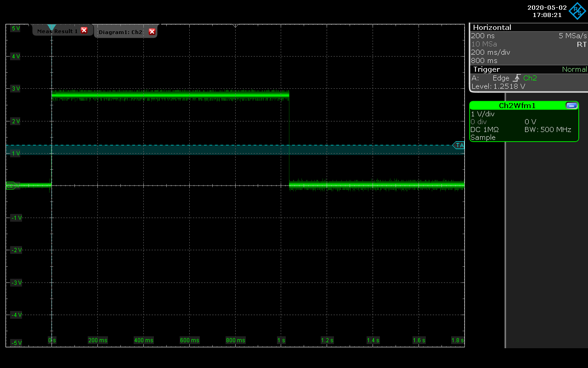Click the Ch2 trigger source label
Image resolution: width=588 pixels, height=368 pixels.
click(x=530, y=78)
